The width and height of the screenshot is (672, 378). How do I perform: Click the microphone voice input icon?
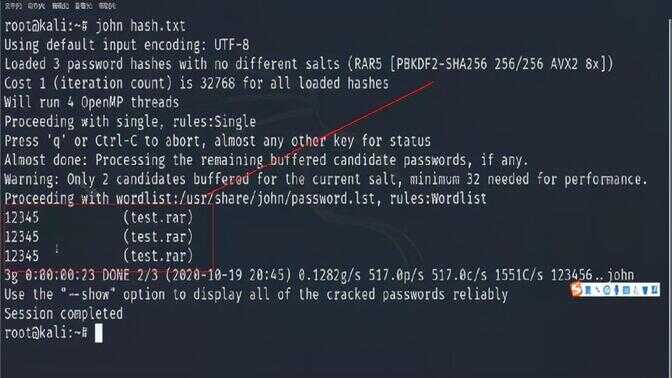(617, 290)
